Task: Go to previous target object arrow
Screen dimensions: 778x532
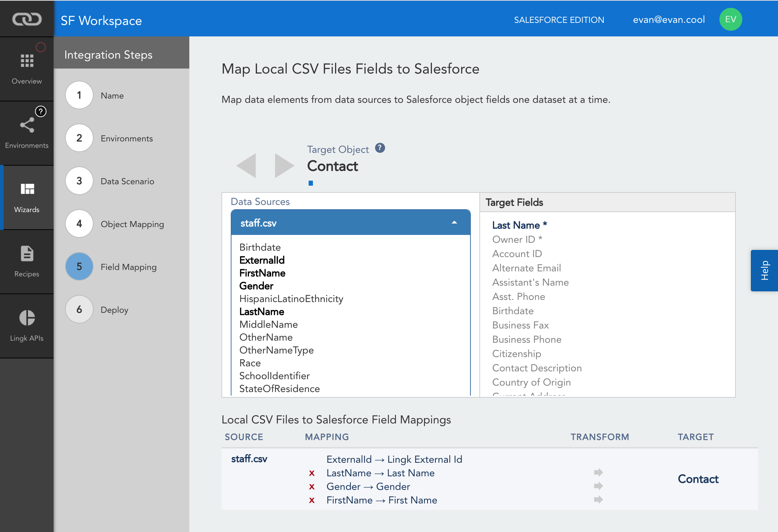Action: click(246, 165)
